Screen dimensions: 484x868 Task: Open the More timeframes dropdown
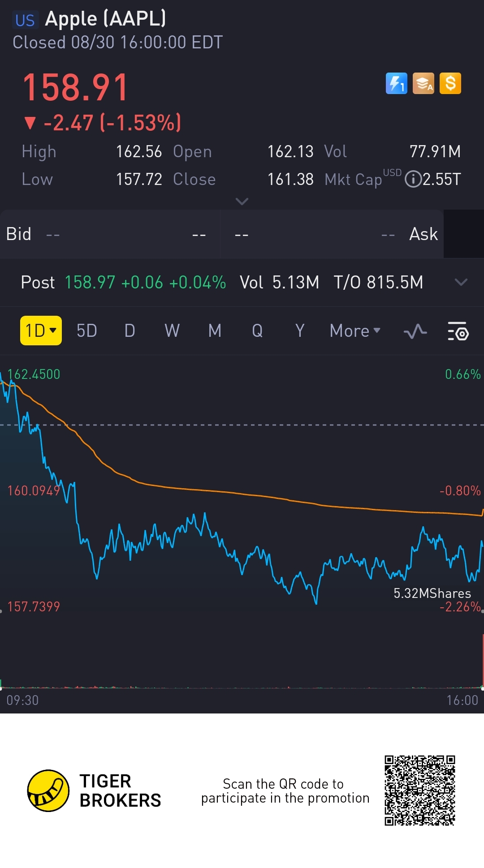point(355,331)
